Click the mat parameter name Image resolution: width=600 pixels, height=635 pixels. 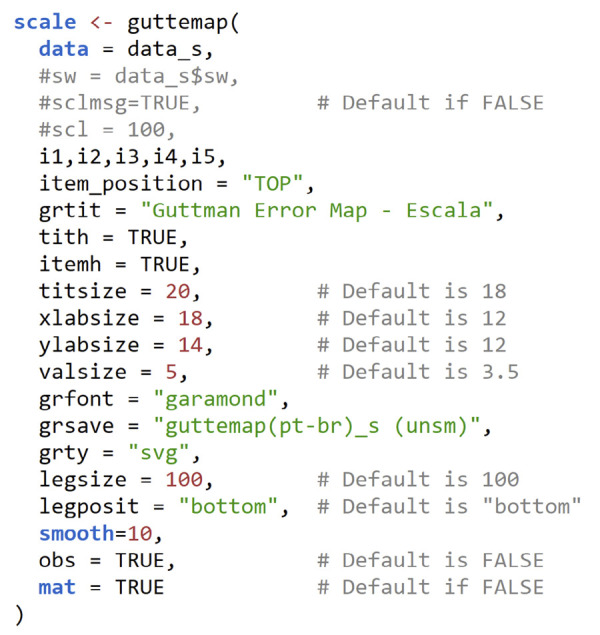tap(57, 587)
